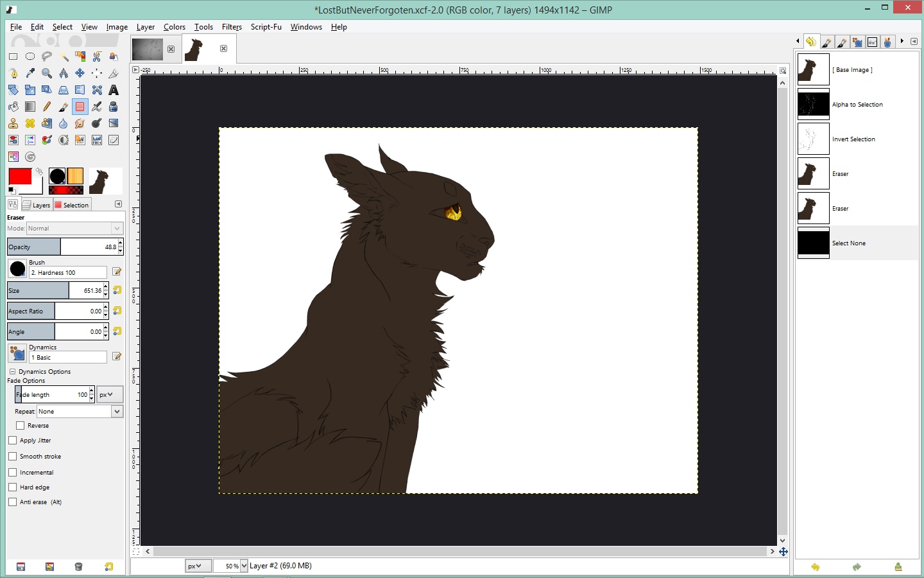Switch to the Selection tab
The image size is (924, 578).
pyautogui.click(x=72, y=205)
